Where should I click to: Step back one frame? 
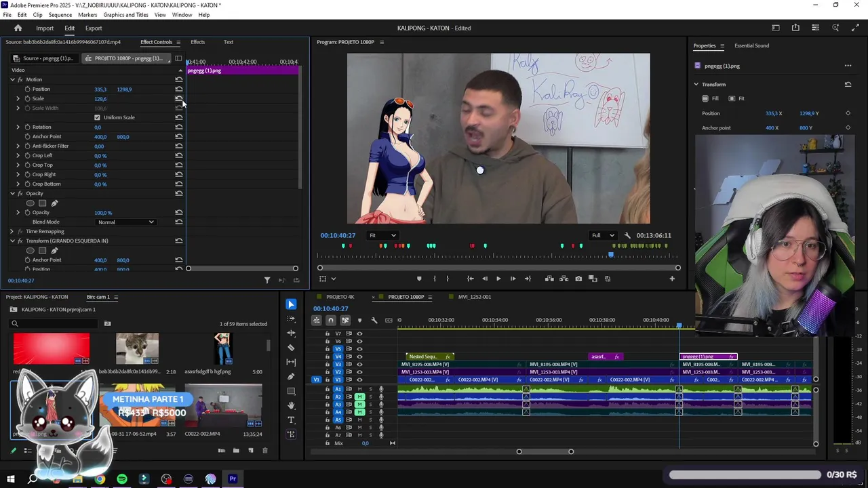(484, 279)
